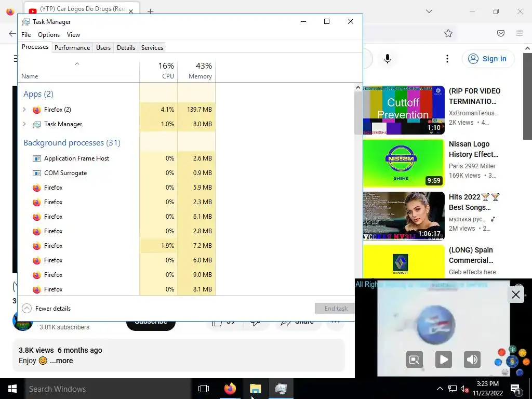Screen dimensions: 532x399
Task: Open the Firefox hamburger application menu
Action: click(520, 33)
